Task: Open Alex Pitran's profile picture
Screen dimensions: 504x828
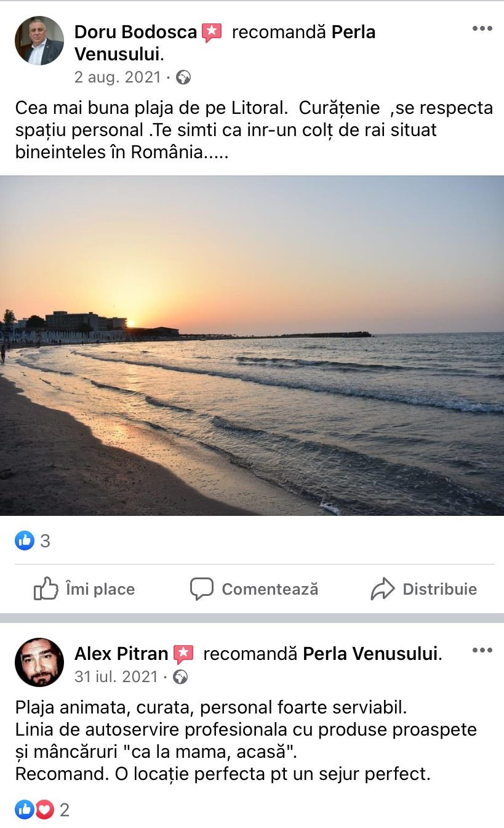Action: click(x=39, y=662)
